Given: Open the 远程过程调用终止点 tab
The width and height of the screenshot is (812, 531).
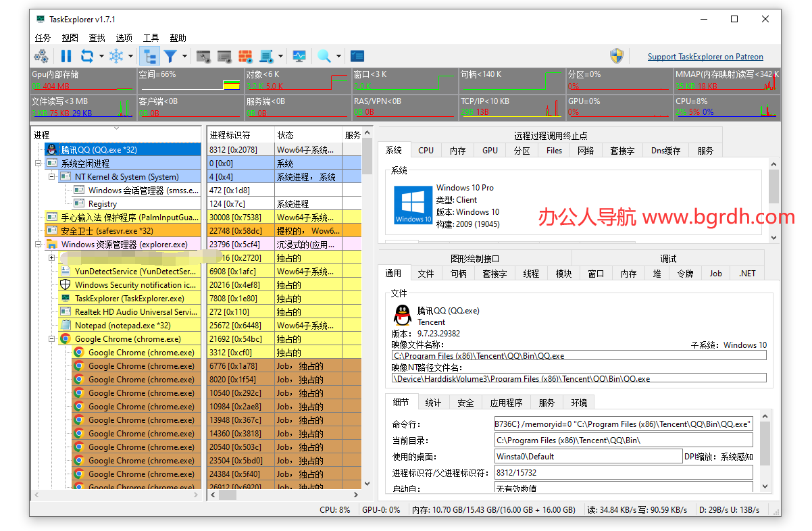Looking at the screenshot, I should 551,135.
